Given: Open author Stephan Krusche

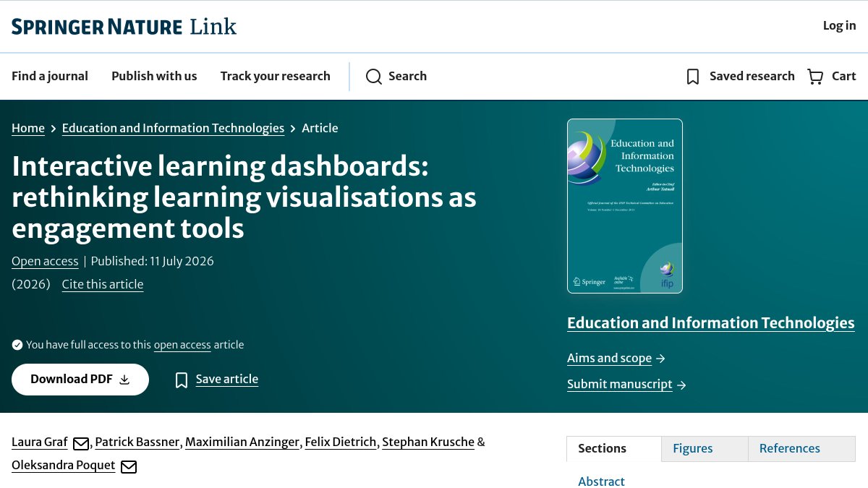Looking at the screenshot, I should pyautogui.click(x=428, y=442).
